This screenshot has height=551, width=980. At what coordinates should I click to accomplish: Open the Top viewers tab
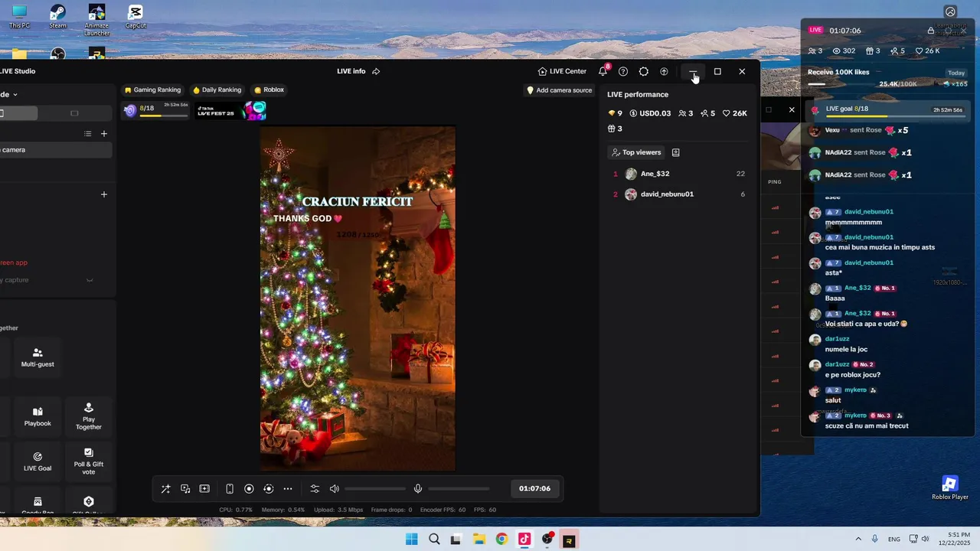pyautogui.click(x=635, y=152)
